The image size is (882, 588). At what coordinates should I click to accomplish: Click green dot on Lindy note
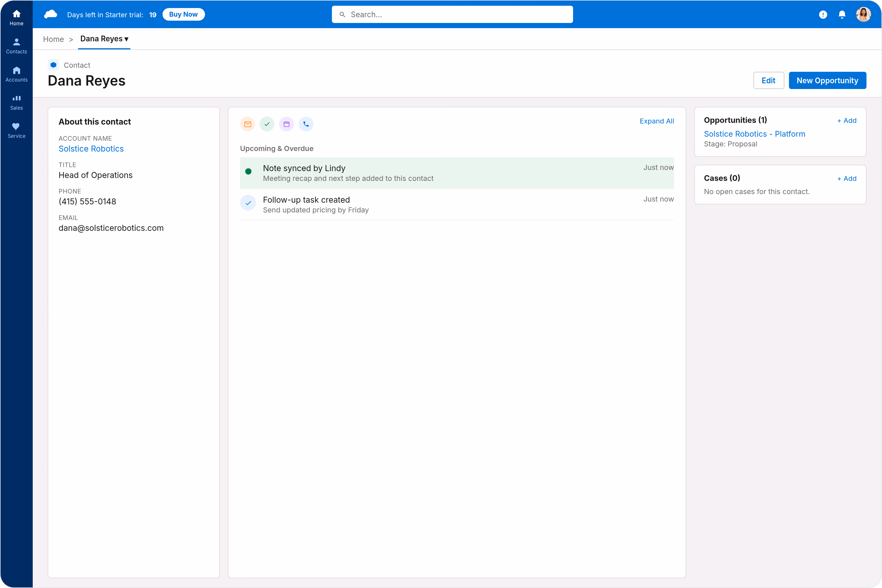248,171
